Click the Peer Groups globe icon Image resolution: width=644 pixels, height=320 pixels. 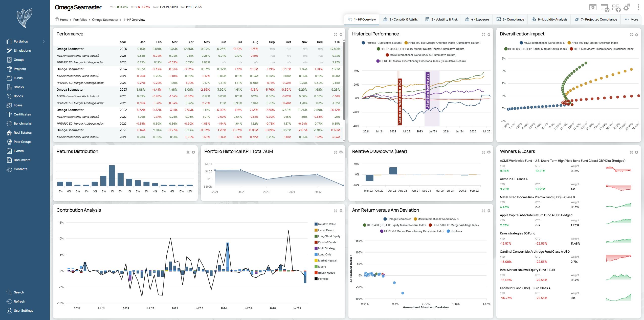(x=9, y=142)
